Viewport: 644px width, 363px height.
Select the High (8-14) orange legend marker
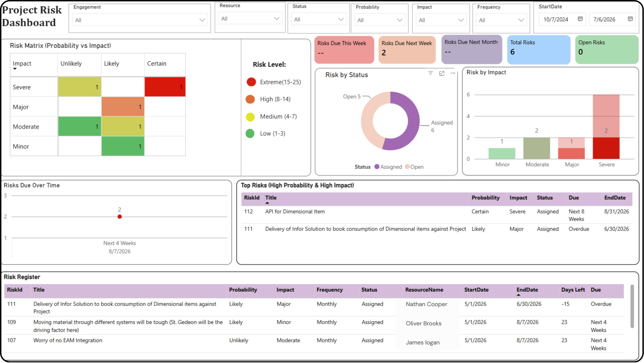(x=250, y=99)
